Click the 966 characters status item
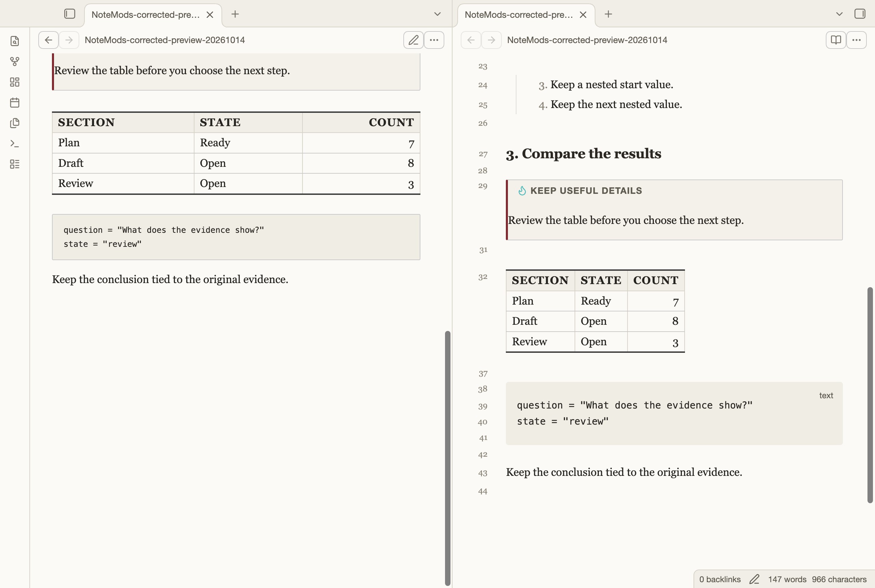Screen dimensions: 875x588 point(839,579)
